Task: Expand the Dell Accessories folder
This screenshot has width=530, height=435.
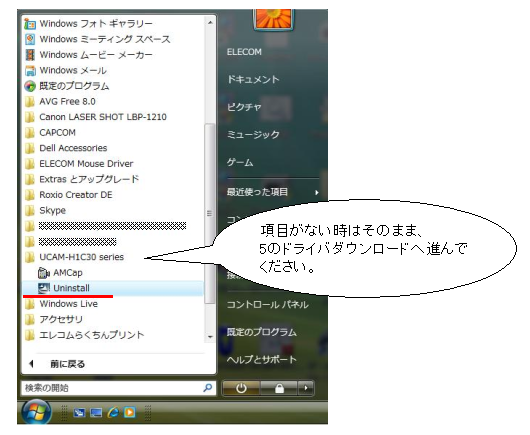Action: [73, 148]
